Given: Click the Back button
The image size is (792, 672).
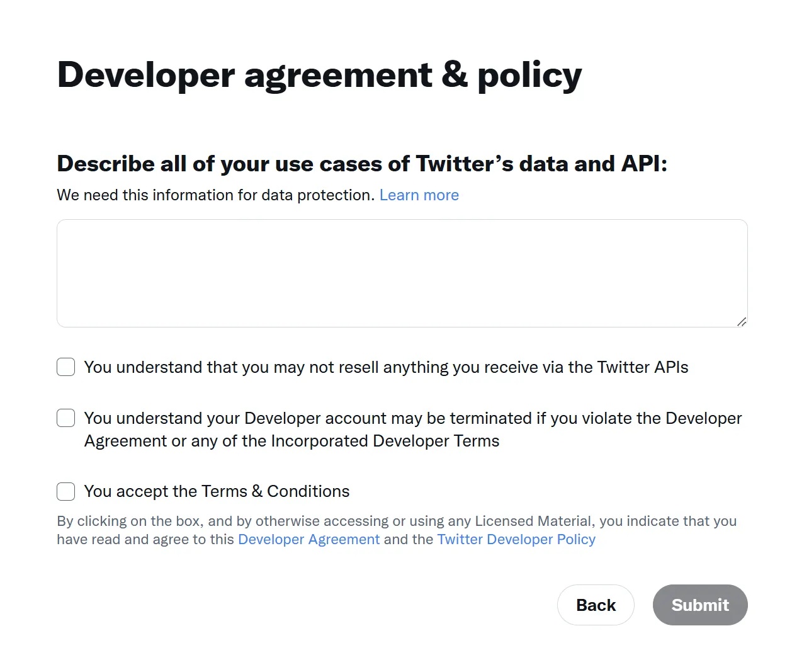Looking at the screenshot, I should pos(595,605).
